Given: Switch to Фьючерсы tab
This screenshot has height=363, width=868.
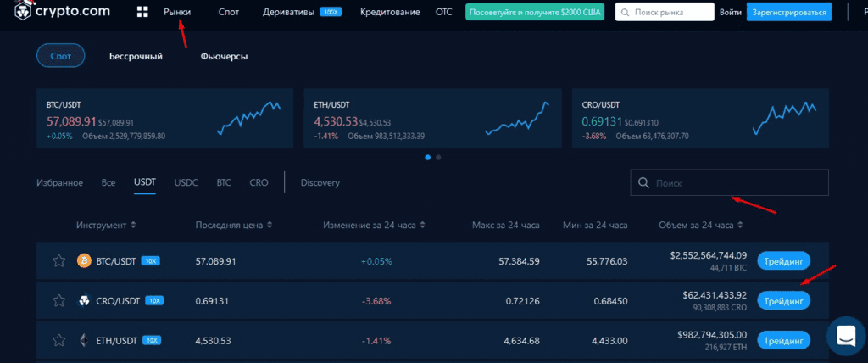Looking at the screenshot, I should coord(224,57).
